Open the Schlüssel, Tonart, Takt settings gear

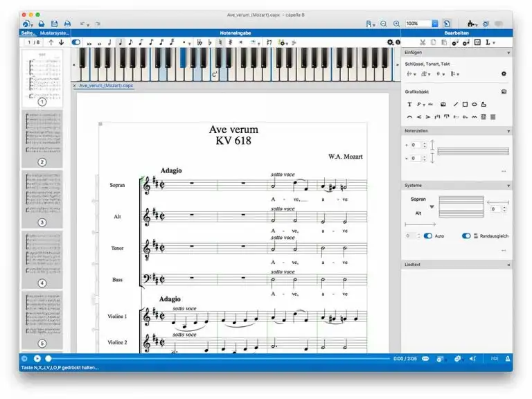coord(504,73)
